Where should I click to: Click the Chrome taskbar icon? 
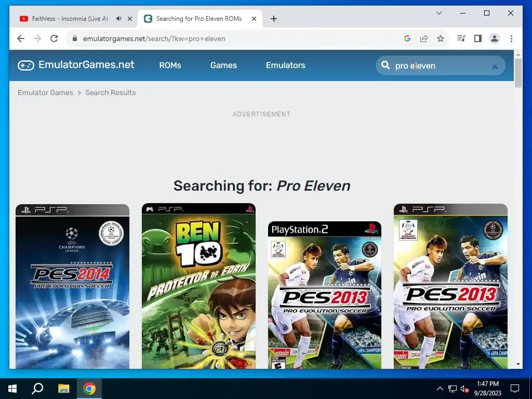point(89,389)
